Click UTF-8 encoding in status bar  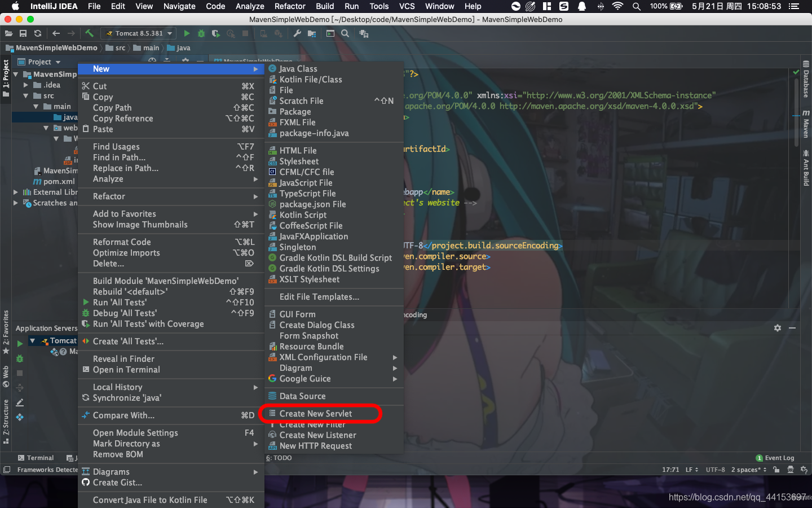click(x=715, y=470)
